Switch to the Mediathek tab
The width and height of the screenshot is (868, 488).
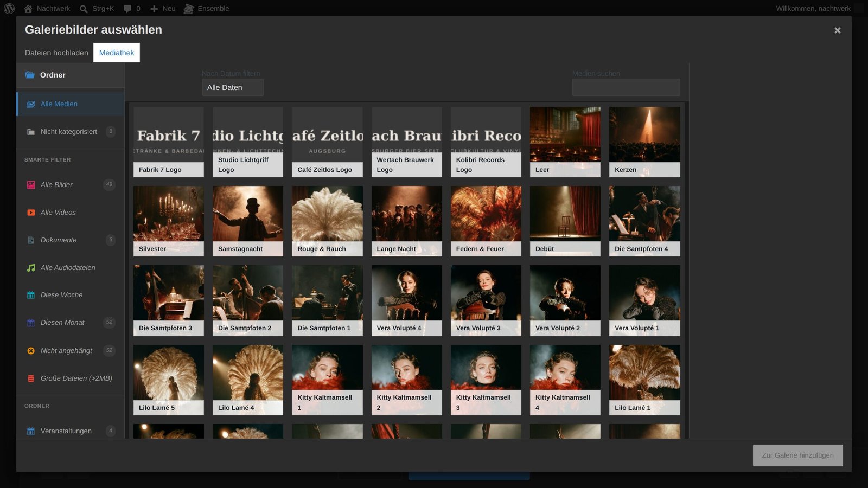[117, 53]
